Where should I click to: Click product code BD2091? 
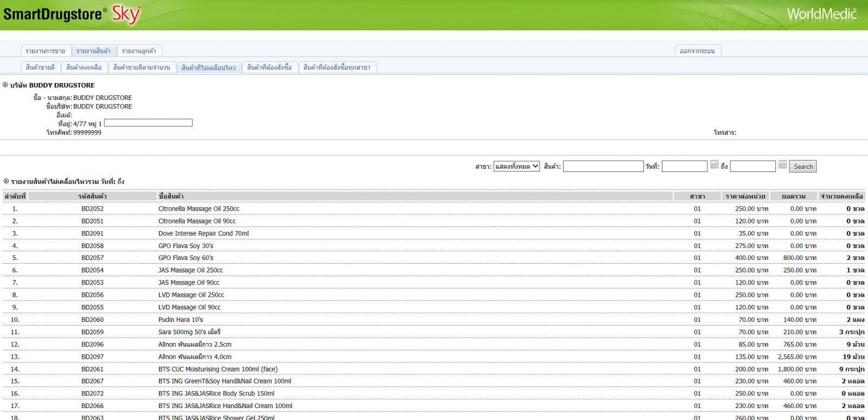click(92, 234)
